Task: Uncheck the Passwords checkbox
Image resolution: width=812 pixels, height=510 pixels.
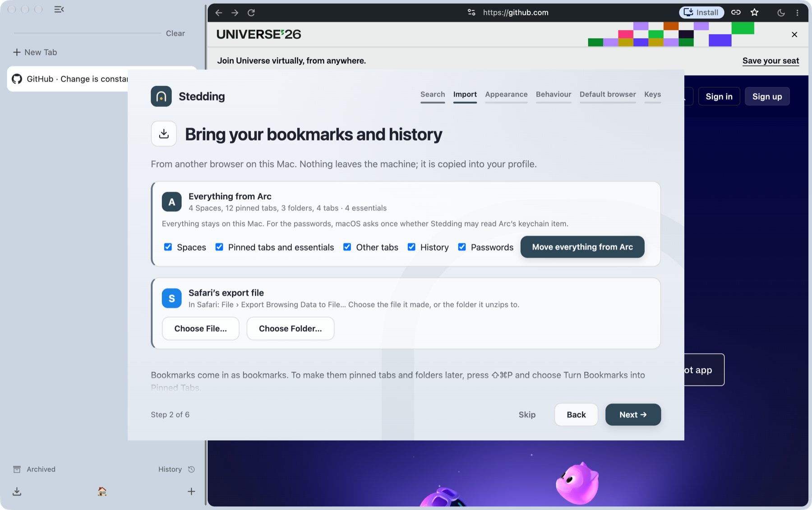Action: (x=462, y=247)
